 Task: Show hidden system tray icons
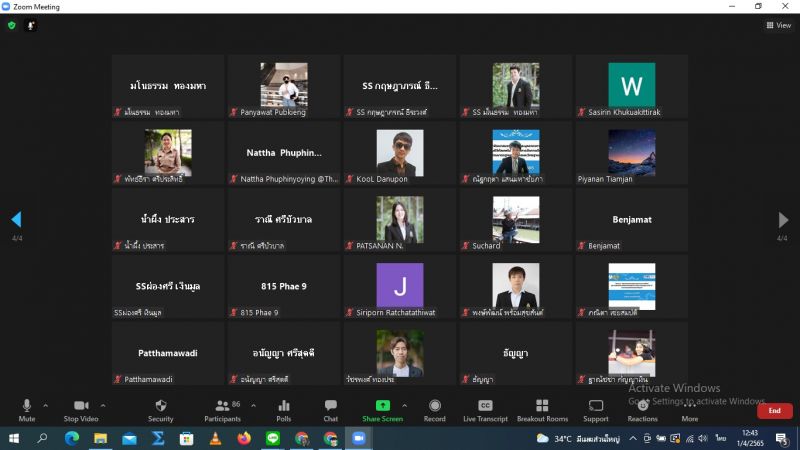tap(633, 438)
